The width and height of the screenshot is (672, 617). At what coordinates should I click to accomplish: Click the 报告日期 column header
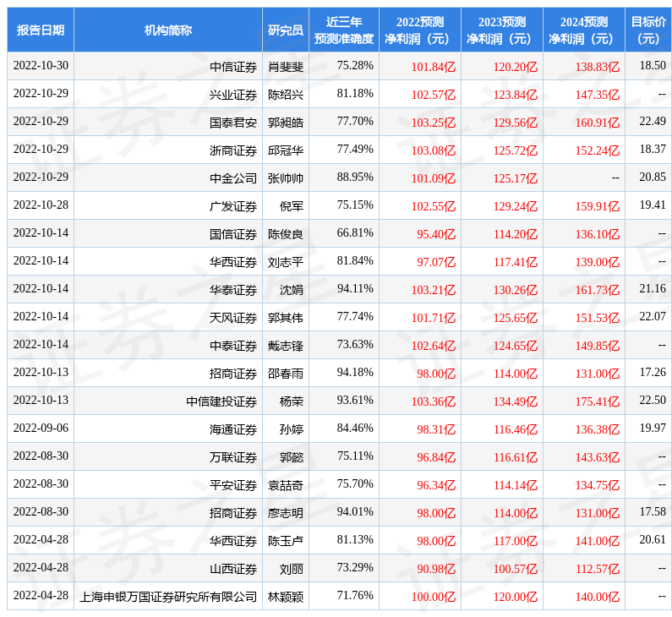coord(41,30)
